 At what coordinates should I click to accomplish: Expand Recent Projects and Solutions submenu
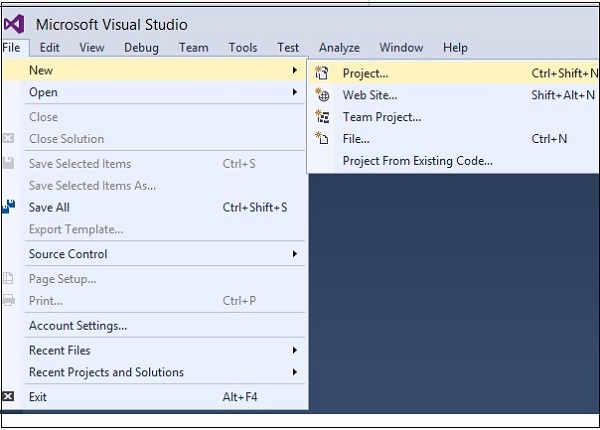(x=295, y=372)
